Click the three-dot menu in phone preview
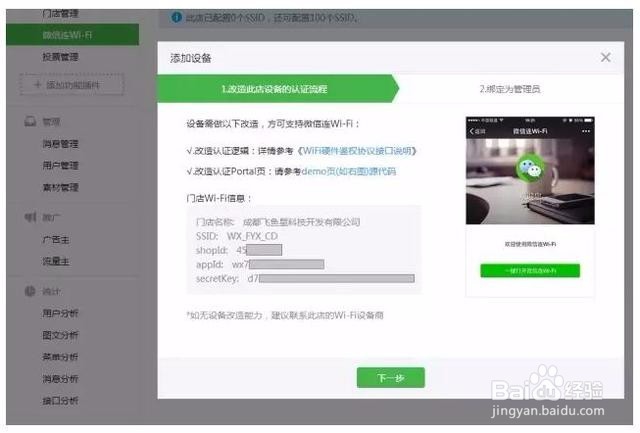This screenshot has height=433, width=640. point(586,131)
